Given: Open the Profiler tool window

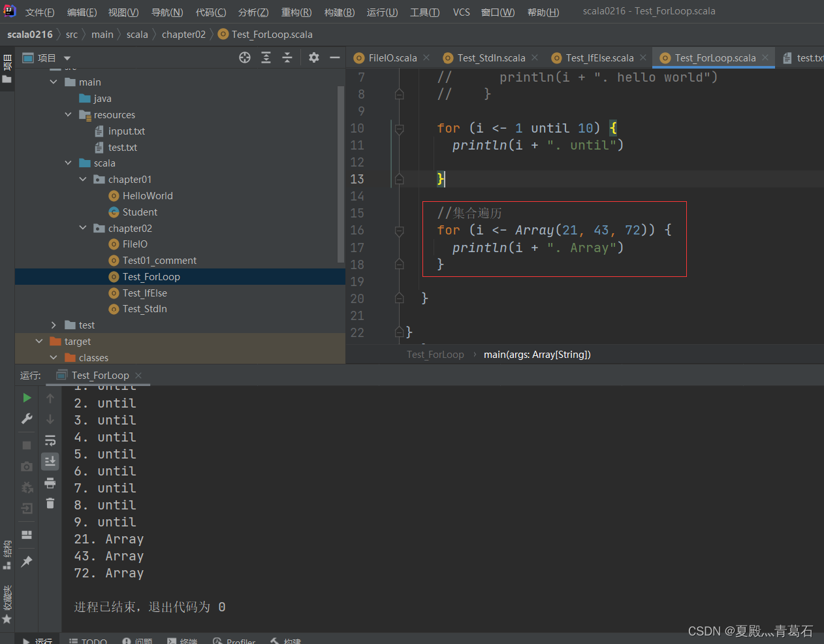Looking at the screenshot, I should (x=234, y=641).
